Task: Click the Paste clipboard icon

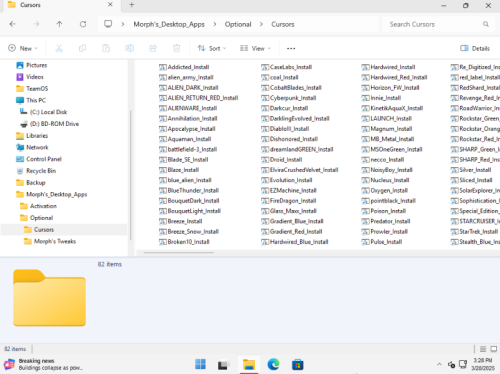Action: [x=106, y=48]
